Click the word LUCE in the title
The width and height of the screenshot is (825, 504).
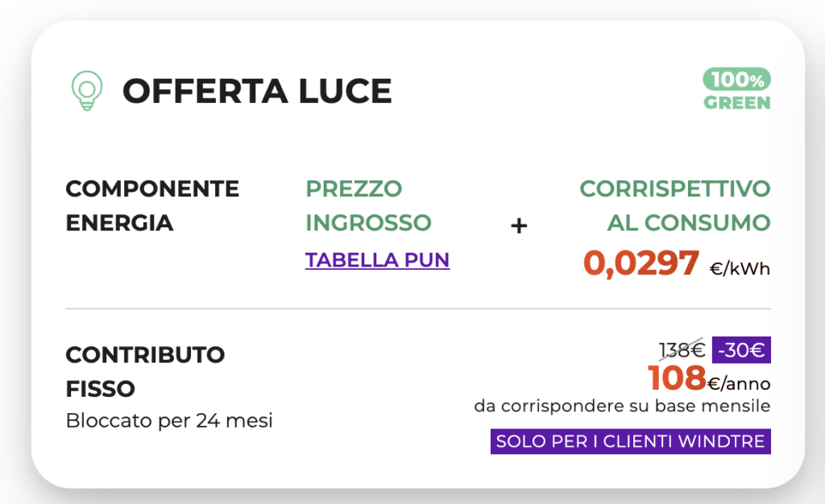tap(345, 91)
